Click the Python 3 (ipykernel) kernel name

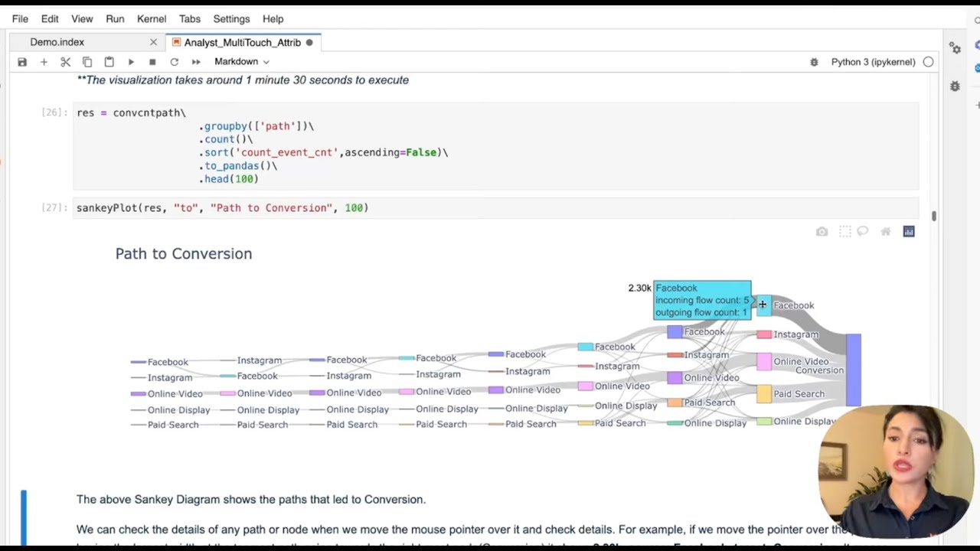pos(873,62)
